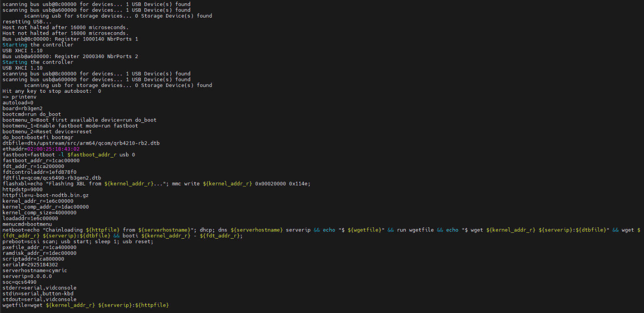
Task: Click the "bootcmd=run do_boot" line
Action: tap(32, 114)
